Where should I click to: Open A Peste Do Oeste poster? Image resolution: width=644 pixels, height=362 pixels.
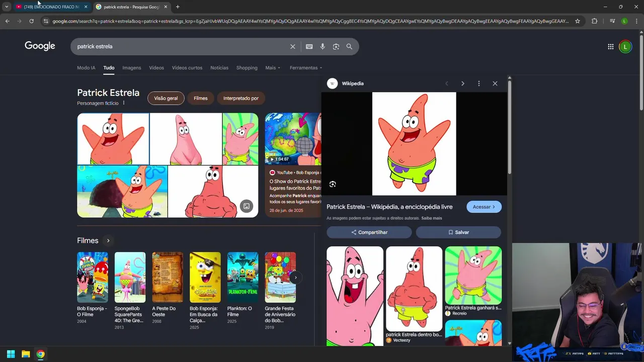click(x=168, y=277)
